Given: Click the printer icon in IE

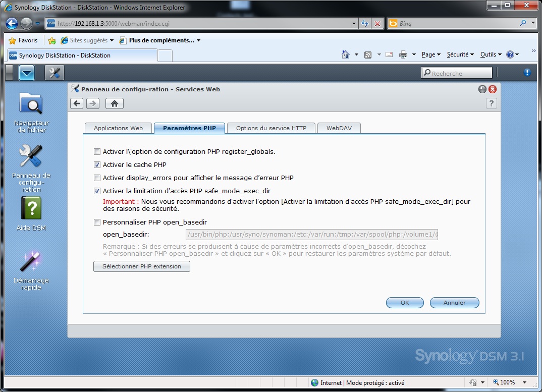Looking at the screenshot, I should (403, 54).
